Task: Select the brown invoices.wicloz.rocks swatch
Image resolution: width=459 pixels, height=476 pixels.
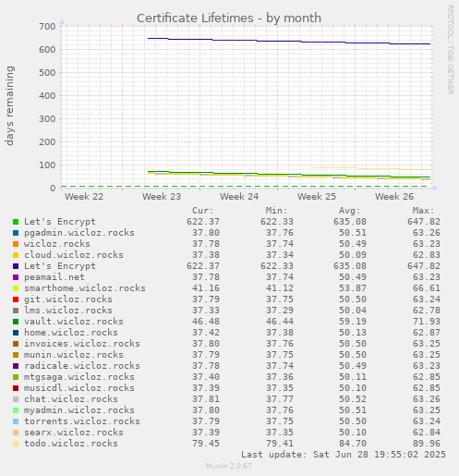Action: pos(16,344)
